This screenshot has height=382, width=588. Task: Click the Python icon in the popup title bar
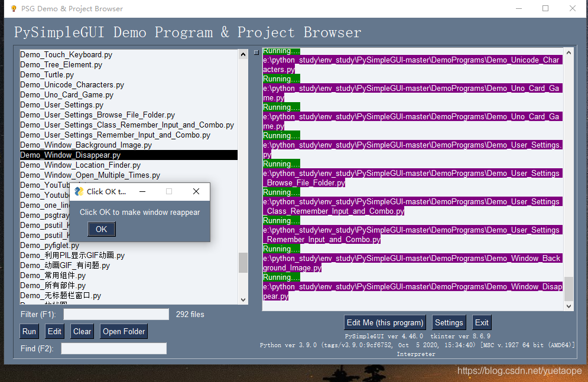click(79, 191)
